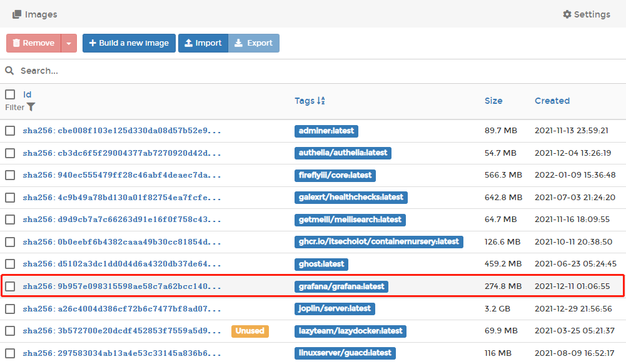Image resolution: width=626 pixels, height=364 pixels.
Task: Sort the table by Size column
Action: tap(493, 101)
